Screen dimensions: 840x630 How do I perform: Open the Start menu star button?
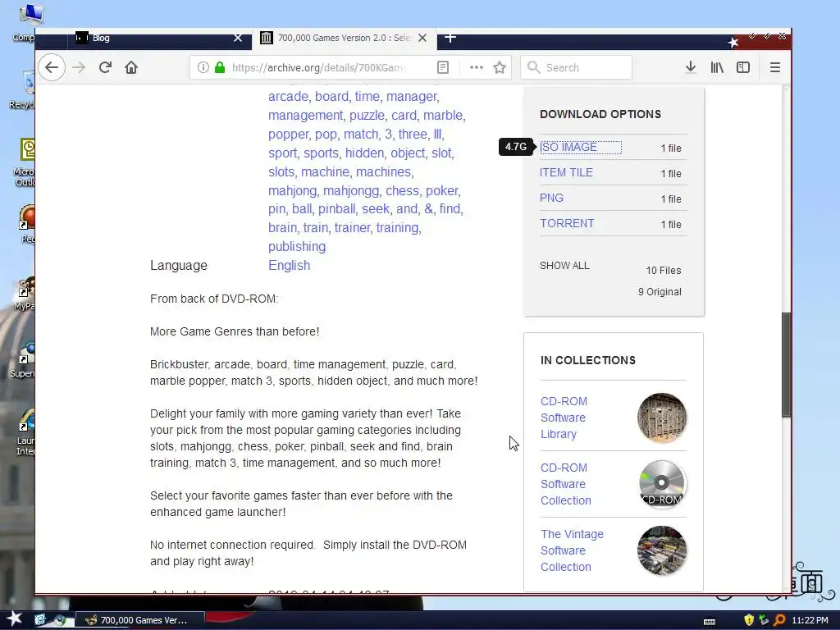15,619
